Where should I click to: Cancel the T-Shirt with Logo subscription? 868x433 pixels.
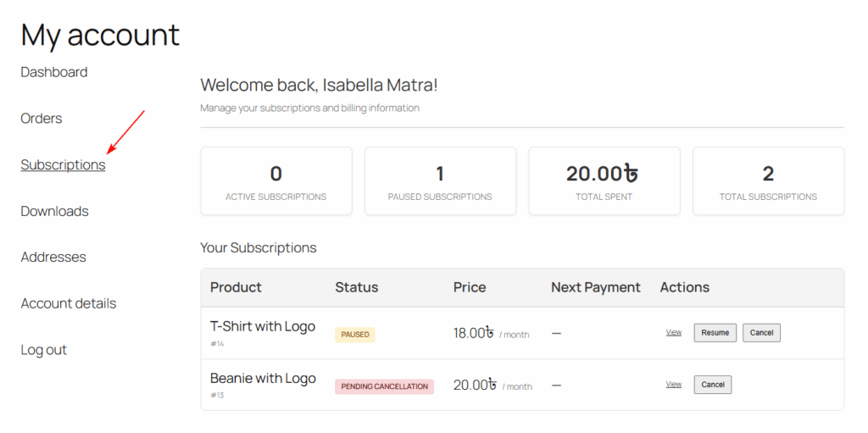click(x=761, y=333)
